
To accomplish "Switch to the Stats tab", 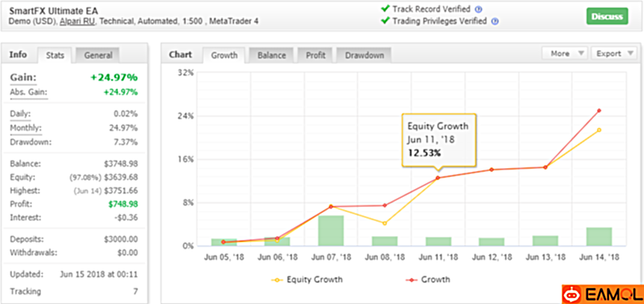I will click(x=55, y=55).
